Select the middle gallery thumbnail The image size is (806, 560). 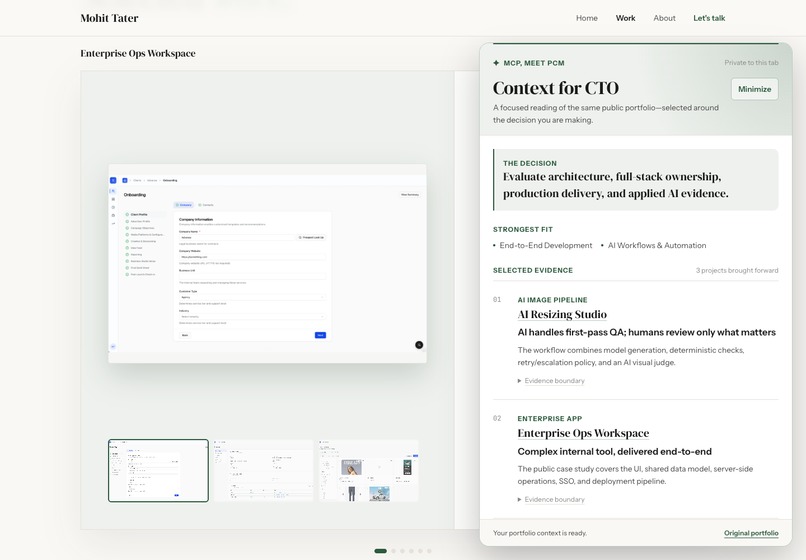click(263, 471)
